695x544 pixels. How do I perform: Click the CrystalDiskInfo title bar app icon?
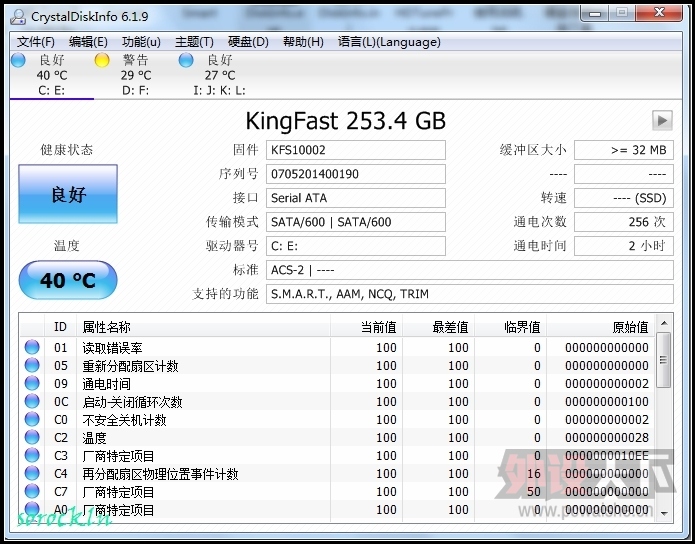[18, 17]
